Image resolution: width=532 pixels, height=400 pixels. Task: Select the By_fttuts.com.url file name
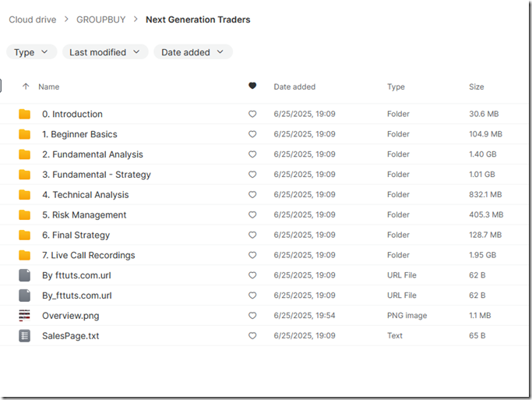[77, 296]
